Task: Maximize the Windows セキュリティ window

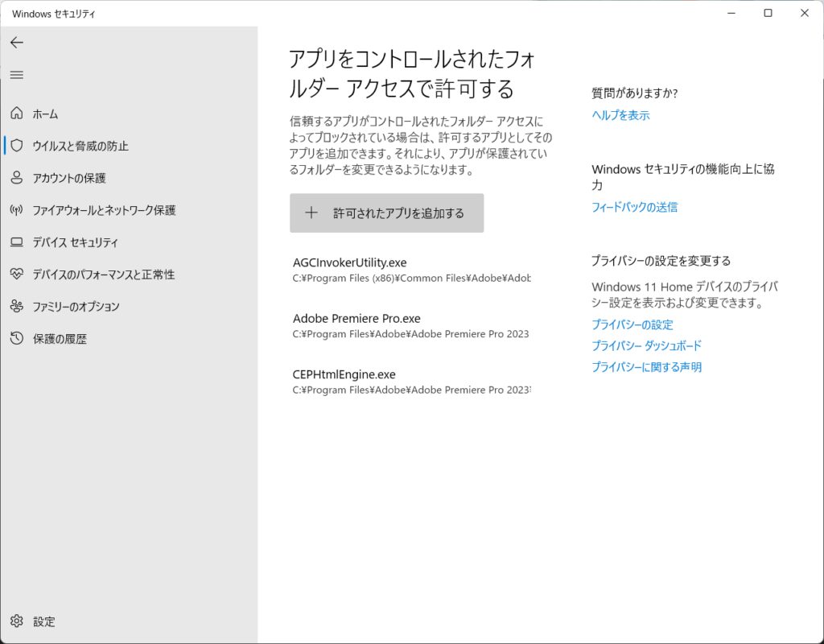Action: (x=768, y=13)
